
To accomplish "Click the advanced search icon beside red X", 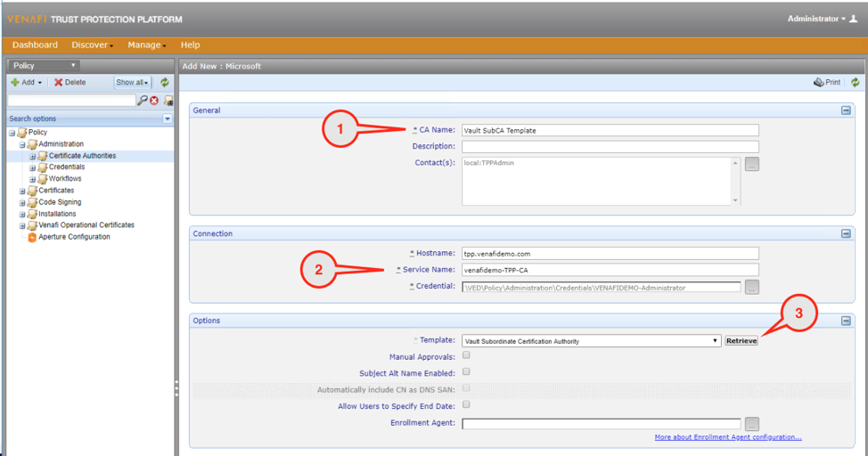I will coord(168,101).
